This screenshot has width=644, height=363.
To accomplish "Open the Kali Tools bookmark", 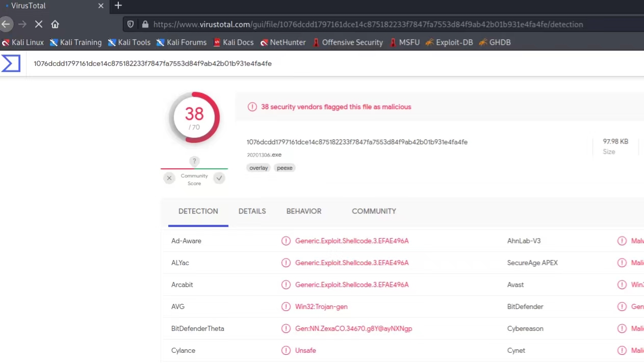I will (129, 42).
